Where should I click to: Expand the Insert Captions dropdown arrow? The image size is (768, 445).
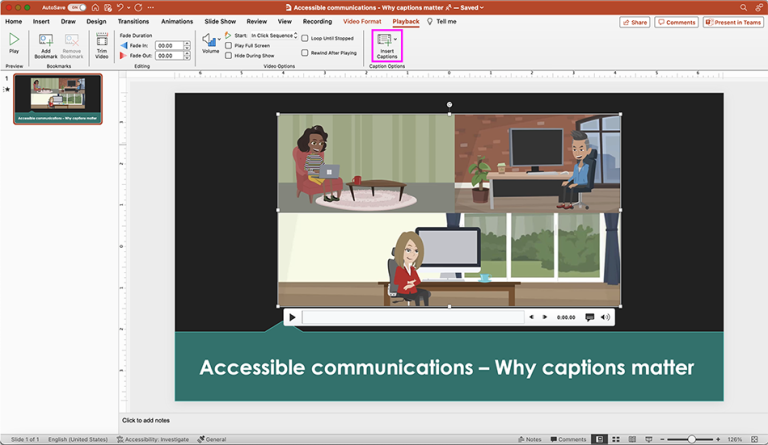[396, 39]
